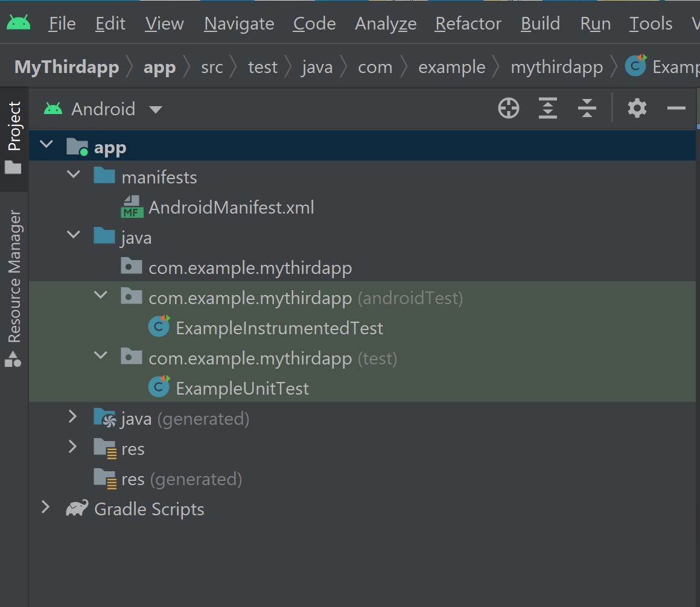Image resolution: width=700 pixels, height=607 pixels.
Task: Hide the Project panel with minus icon
Action: pos(676,109)
